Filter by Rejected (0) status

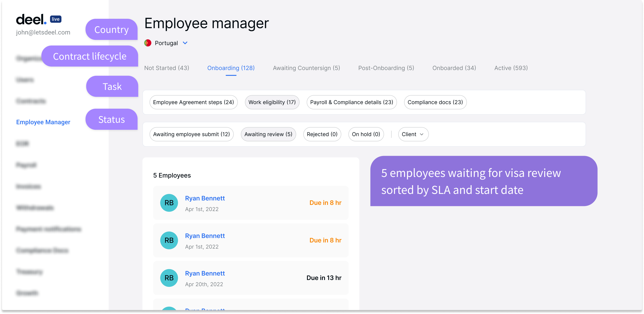point(322,134)
